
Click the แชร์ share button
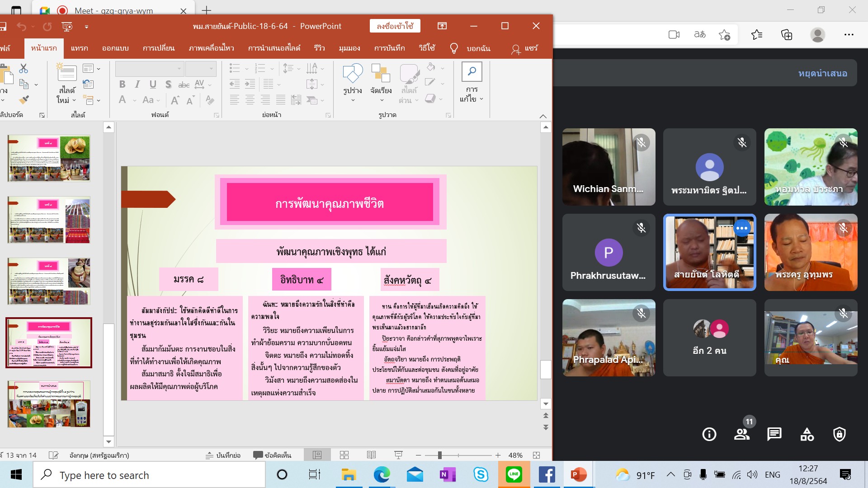coord(525,48)
